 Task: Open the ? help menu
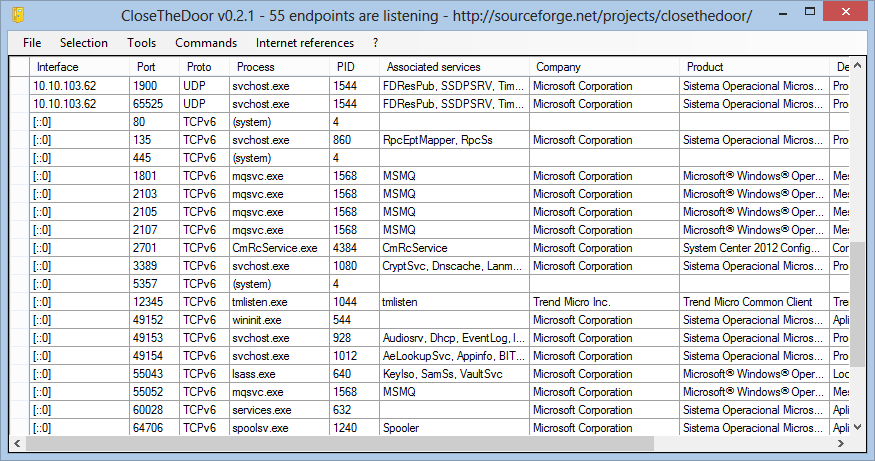[x=376, y=43]
